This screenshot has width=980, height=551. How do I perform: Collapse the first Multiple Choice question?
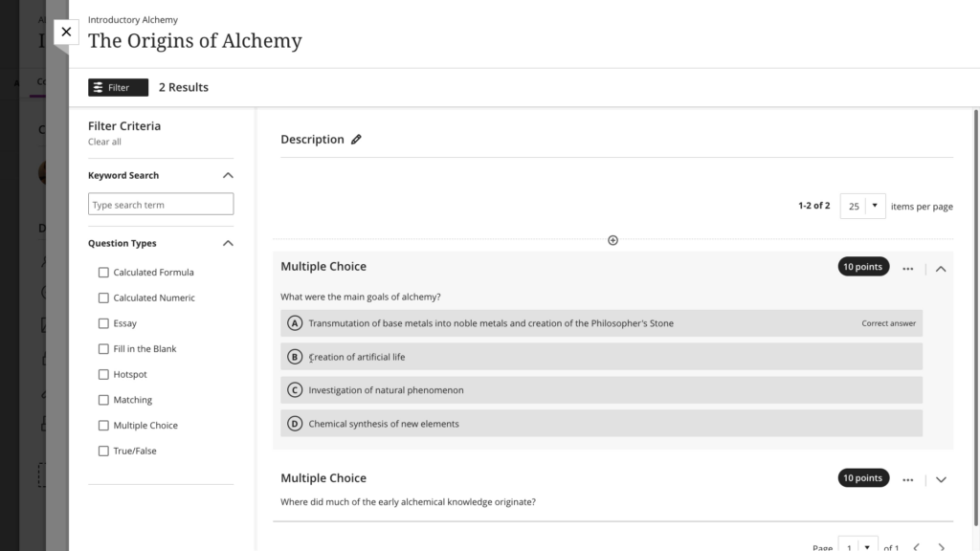941,269
